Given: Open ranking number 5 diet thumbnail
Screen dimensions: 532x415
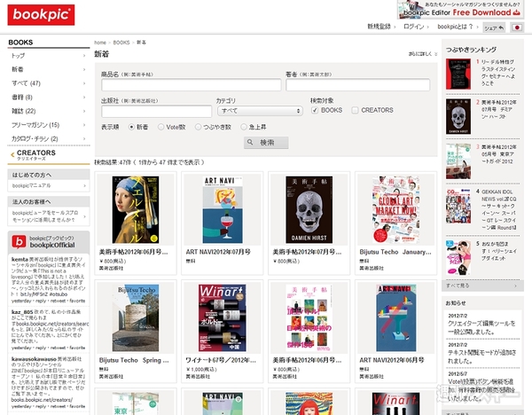Looking at the screenshot, I should [458, 257].
